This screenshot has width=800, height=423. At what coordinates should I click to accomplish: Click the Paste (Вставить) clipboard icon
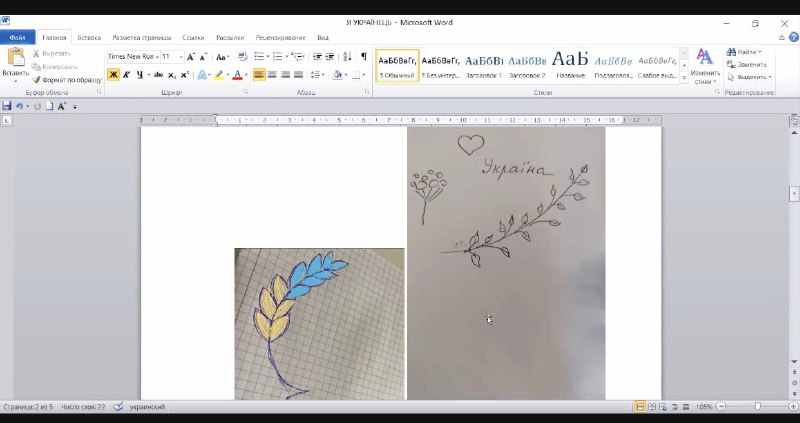coord(15,58)
